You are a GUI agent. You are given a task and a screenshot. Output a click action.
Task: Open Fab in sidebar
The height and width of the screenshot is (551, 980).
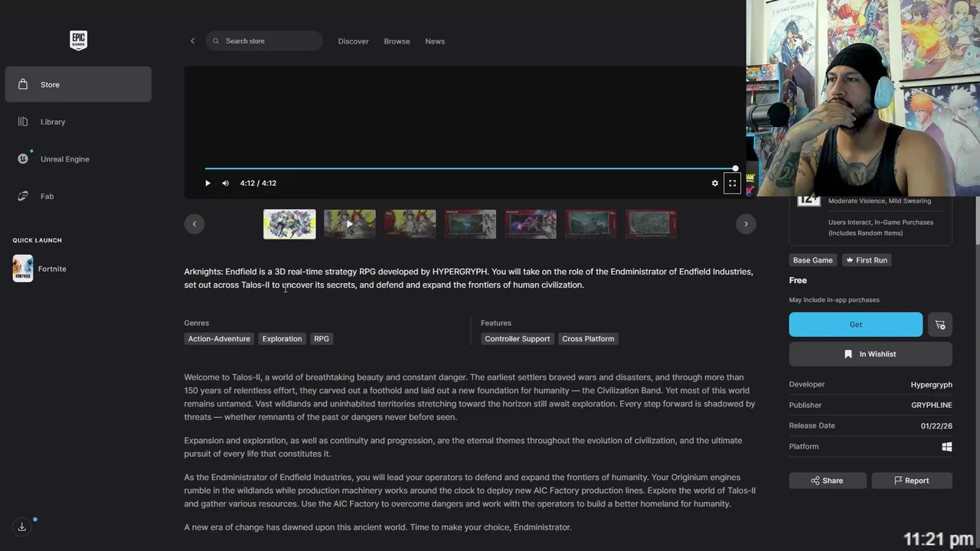click(x=78, y=196)
